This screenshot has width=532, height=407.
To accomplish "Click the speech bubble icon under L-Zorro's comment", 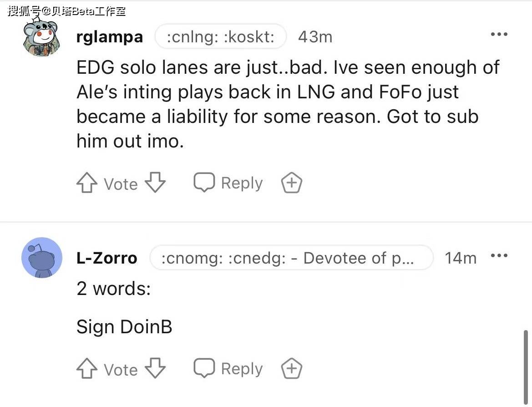I will point(204,368).
